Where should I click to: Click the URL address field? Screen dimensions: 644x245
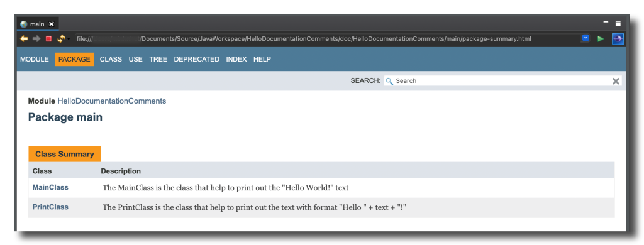tap(327, 38)
